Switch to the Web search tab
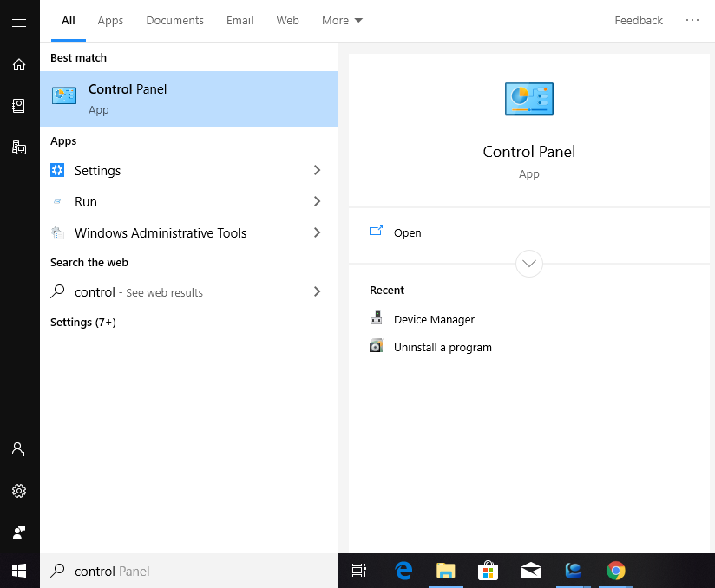Image resolution: width=715 pixels, height=588 pixels. [287, 20]
